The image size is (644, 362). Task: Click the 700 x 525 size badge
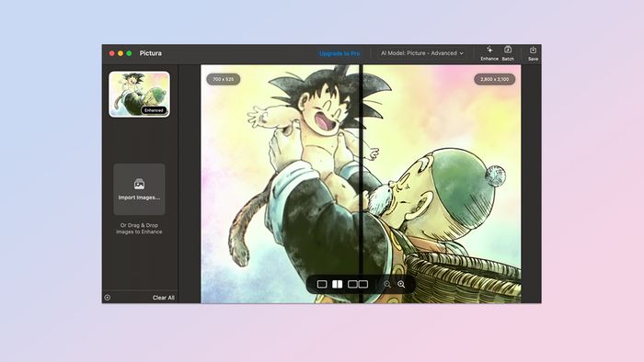(223, 79)
